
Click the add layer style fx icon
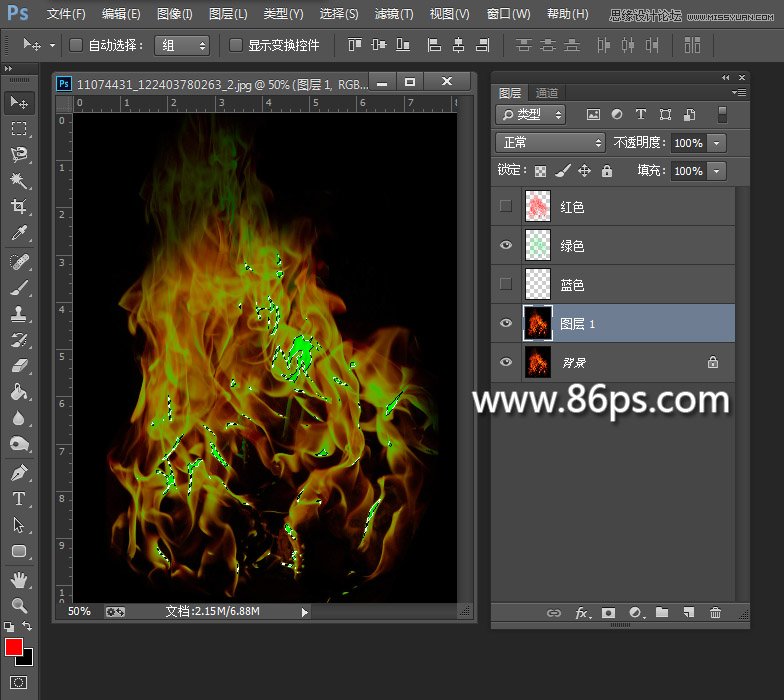click(x=581, y=613)
